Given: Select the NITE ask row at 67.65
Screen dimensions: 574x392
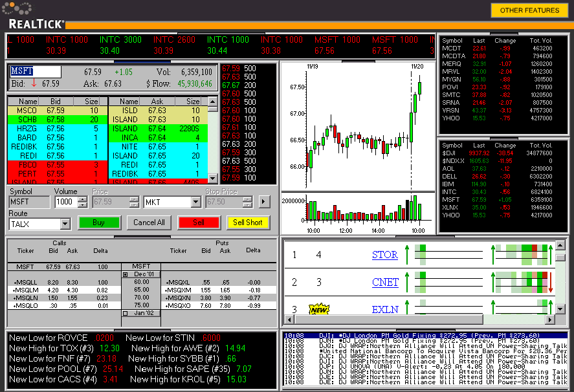Looking at the screenshot, I should [159, 147].
